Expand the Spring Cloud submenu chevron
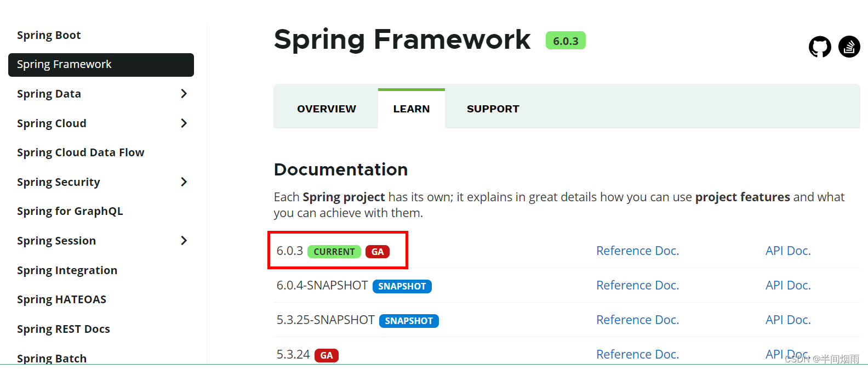This screenshot has width=868, height=369. pyautogui.click(x=184, y=123)
